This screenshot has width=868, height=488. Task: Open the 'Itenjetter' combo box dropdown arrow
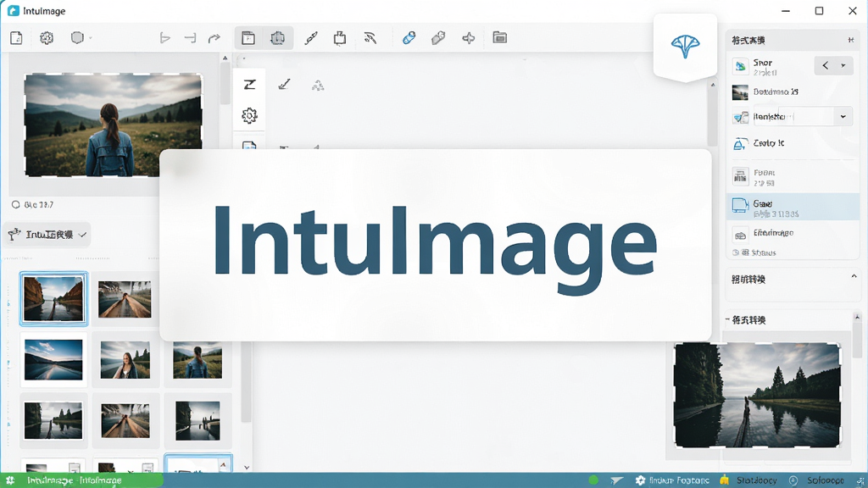(x=843, y=117)
